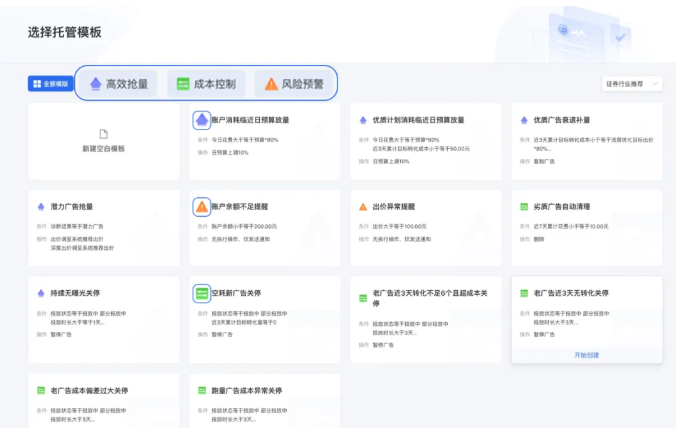Click the grid icon in 全部模版 button
The width and height of the screenshot is (688, 443).
click(37, 84)
